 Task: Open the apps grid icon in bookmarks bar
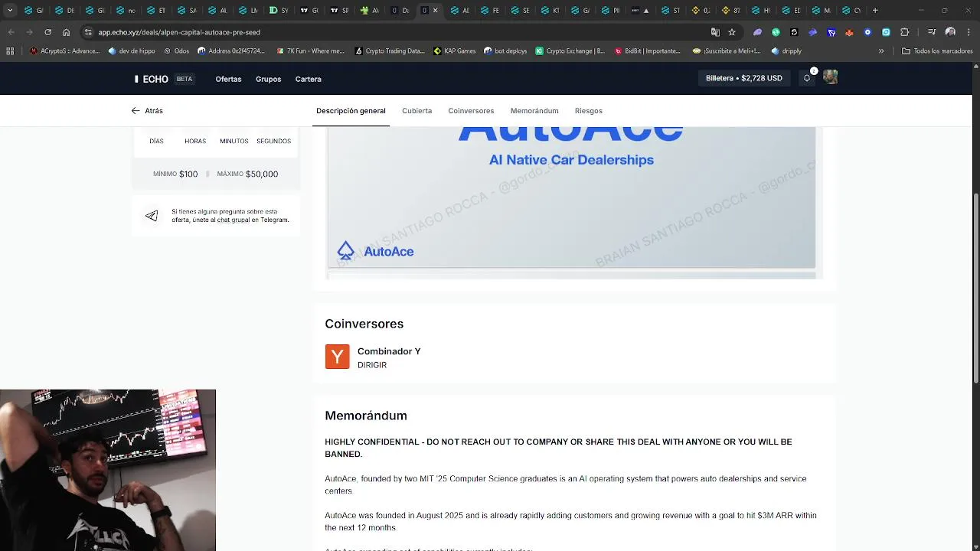click(10, 51)
